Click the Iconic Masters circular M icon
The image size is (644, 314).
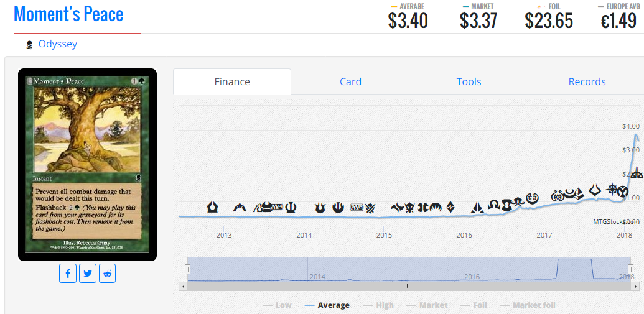point(622,192)
